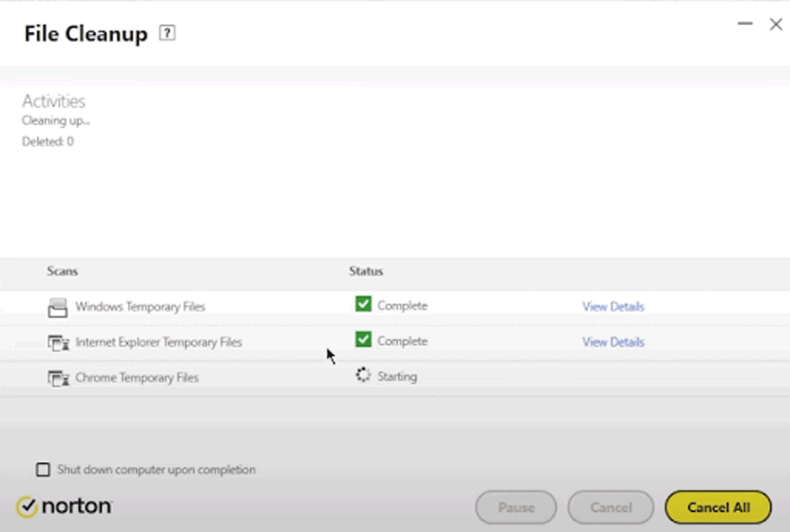
Task: Click the Complete status for Internet Explorer files
Action: click(402, 341)
